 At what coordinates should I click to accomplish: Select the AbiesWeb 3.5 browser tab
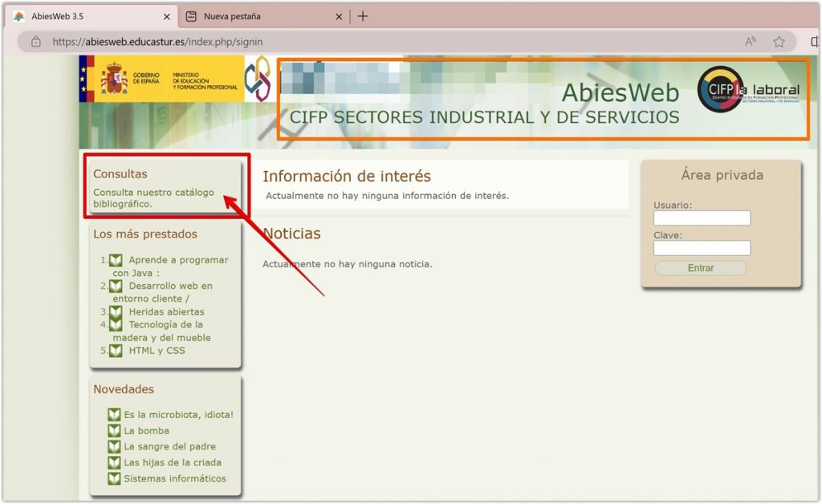(x=88, y=16)
